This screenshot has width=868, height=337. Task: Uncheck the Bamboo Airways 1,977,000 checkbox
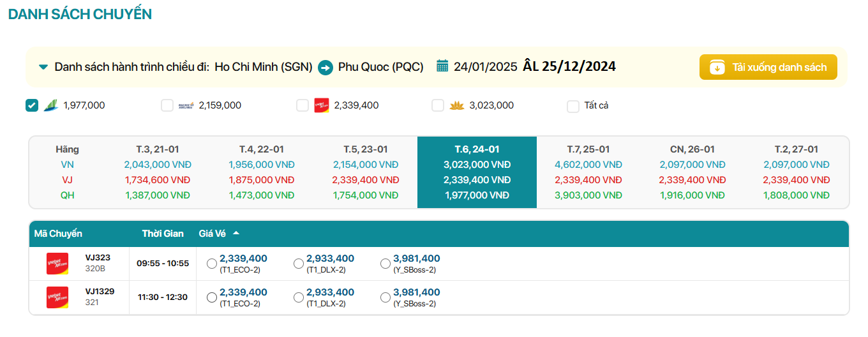pos(32,105)
